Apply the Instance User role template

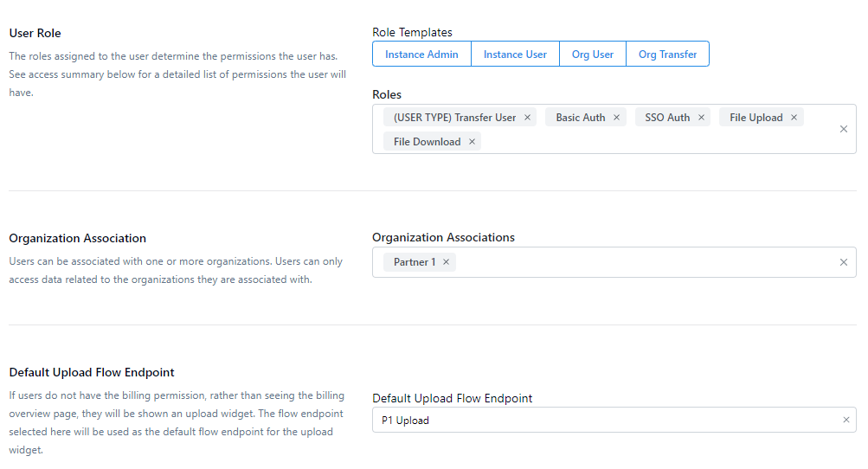click(515, 55)
